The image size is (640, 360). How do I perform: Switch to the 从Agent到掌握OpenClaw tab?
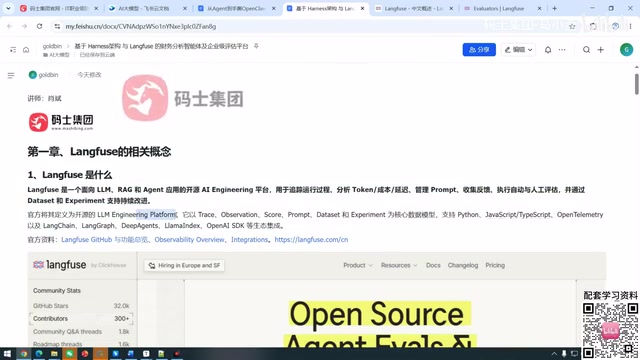click(237, 8)
